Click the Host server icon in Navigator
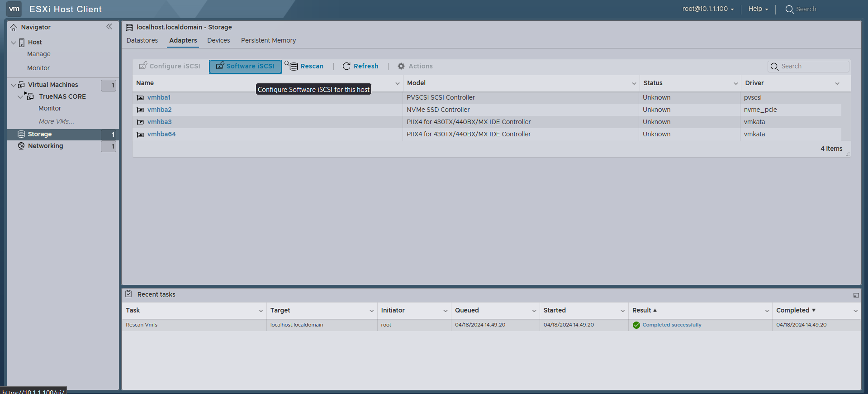 point(22,43)
